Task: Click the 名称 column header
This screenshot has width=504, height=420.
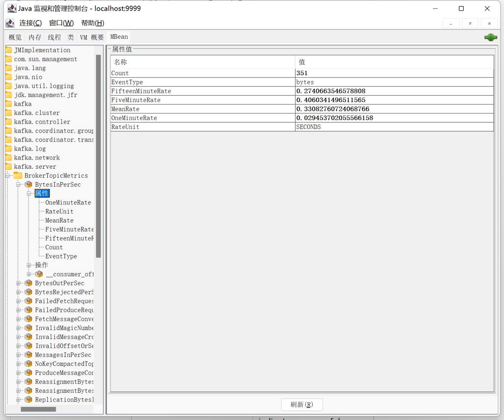Action: coord(203,62)
